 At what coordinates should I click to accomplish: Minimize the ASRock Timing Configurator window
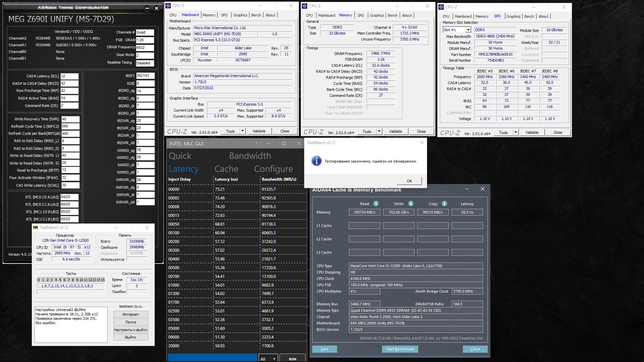(x=147, y=8)
